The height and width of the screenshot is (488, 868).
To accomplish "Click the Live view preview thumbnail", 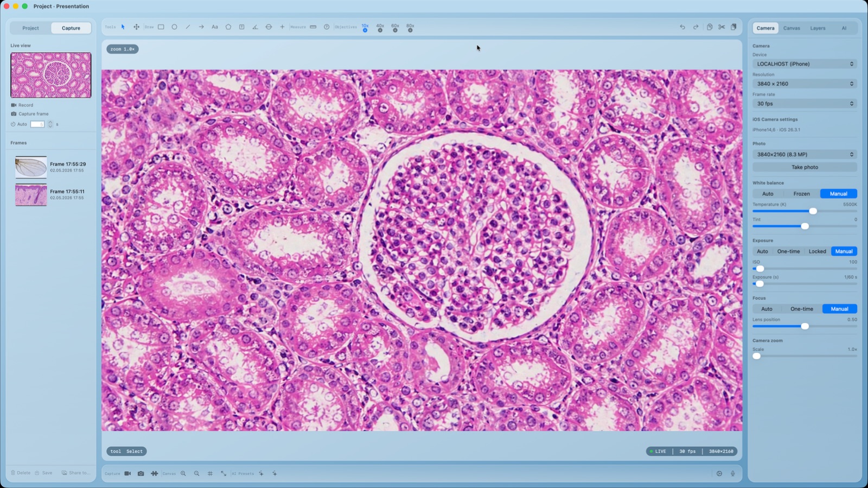I will point(51,75).
